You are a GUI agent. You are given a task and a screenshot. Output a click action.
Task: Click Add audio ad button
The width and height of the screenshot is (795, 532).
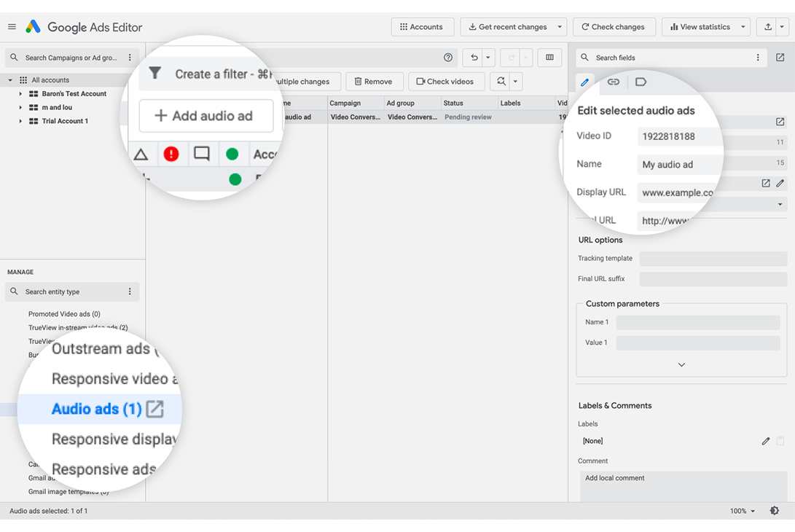click(205, 116)
